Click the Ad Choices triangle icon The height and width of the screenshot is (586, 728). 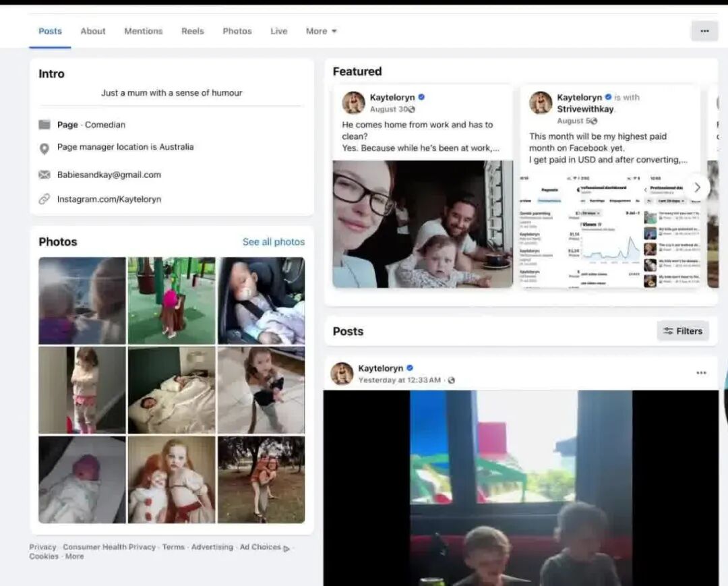coord(286,548)
